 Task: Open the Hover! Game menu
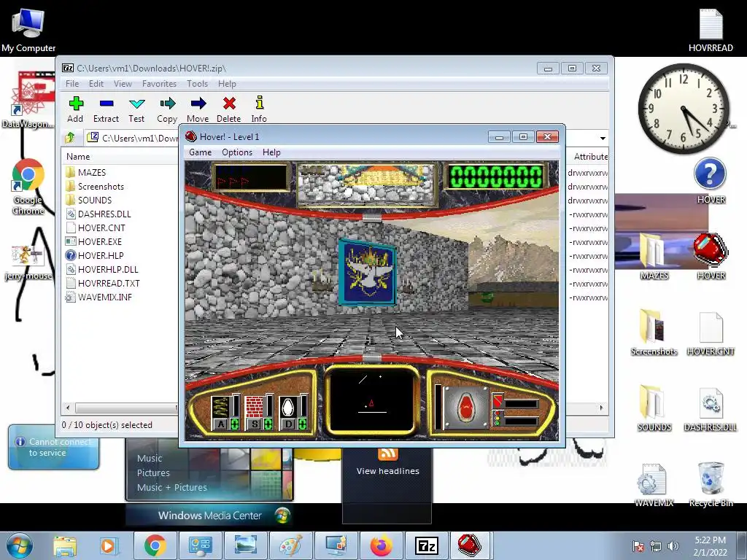[200, 152]
